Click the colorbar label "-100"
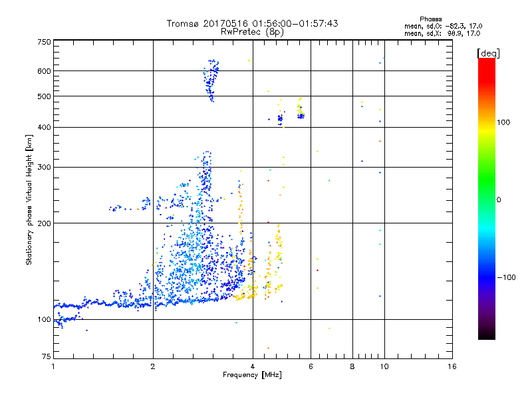Screen dimensions: 532x399 pyautogui.click(x=507, y=277)
